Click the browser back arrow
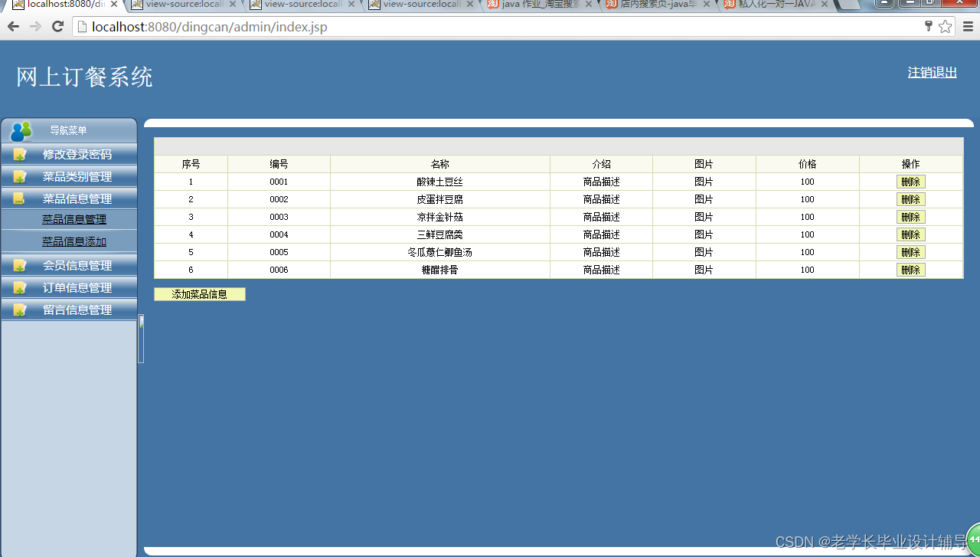980x557 pixels. point(13,27)
